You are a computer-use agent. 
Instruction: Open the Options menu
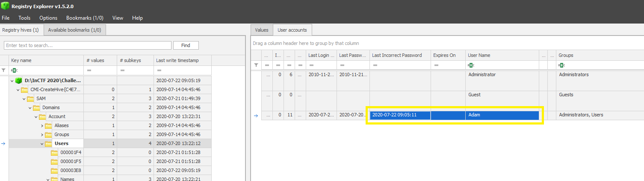click(48, 18)
